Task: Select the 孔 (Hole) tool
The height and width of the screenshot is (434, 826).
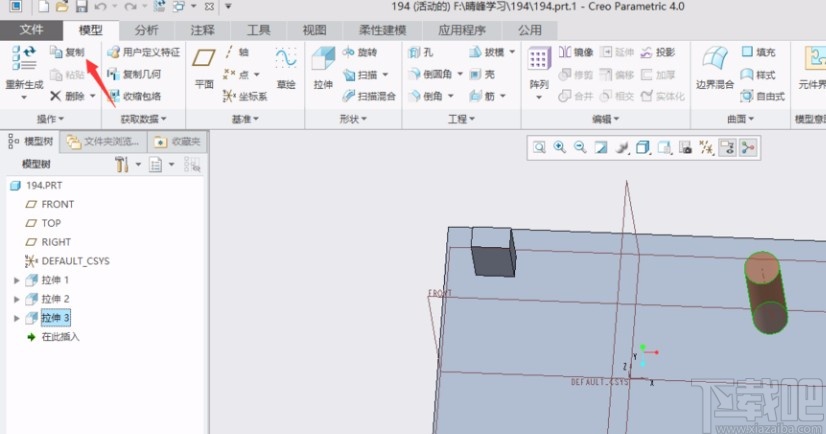Action: coord(421,52)
